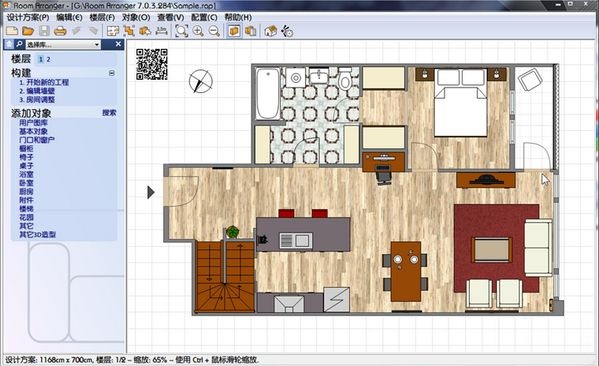Click the measure dimension tool icon

click(x=162, y=31)
